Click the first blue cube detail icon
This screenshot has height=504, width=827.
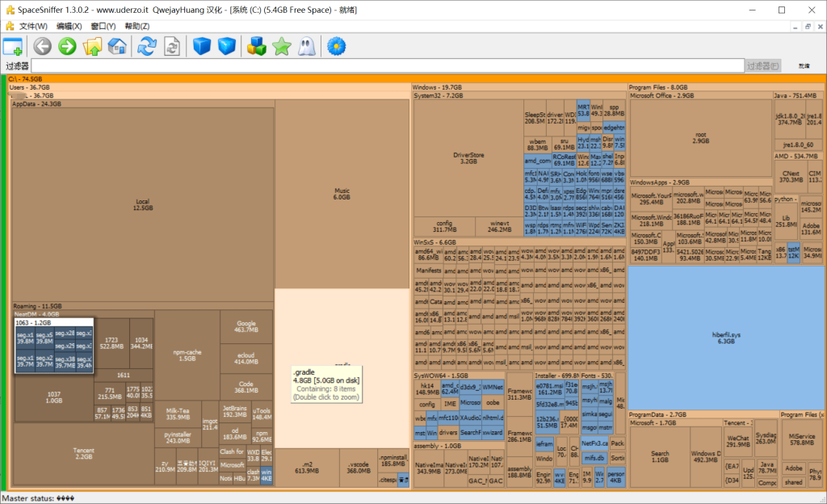[202, 47]
